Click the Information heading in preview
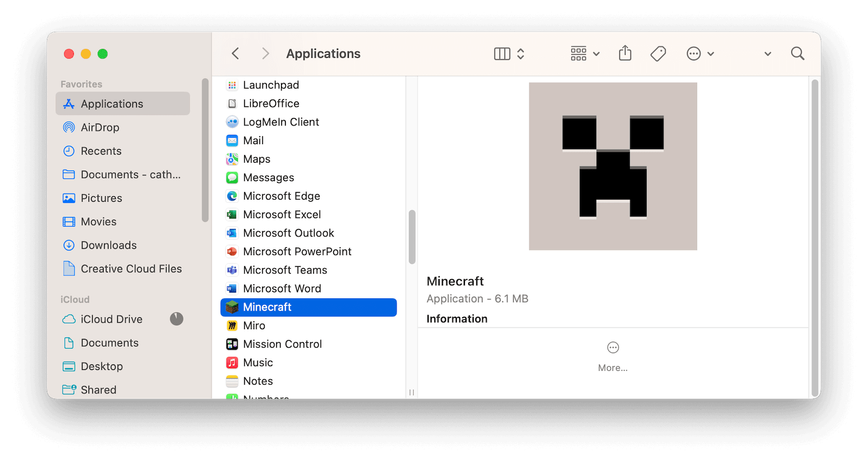Image resolution: width=868 pixels, height=461 pixels. 457,319
